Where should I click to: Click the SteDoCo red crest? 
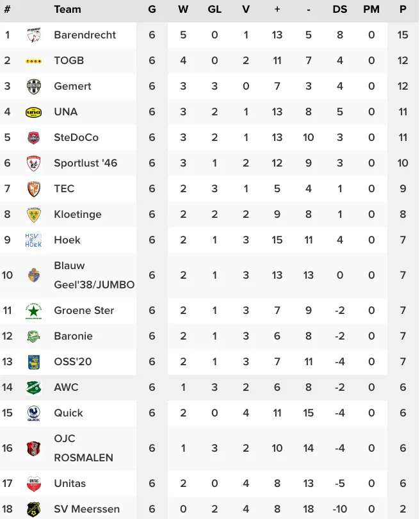pyautogui.click(x=33, y=138)
